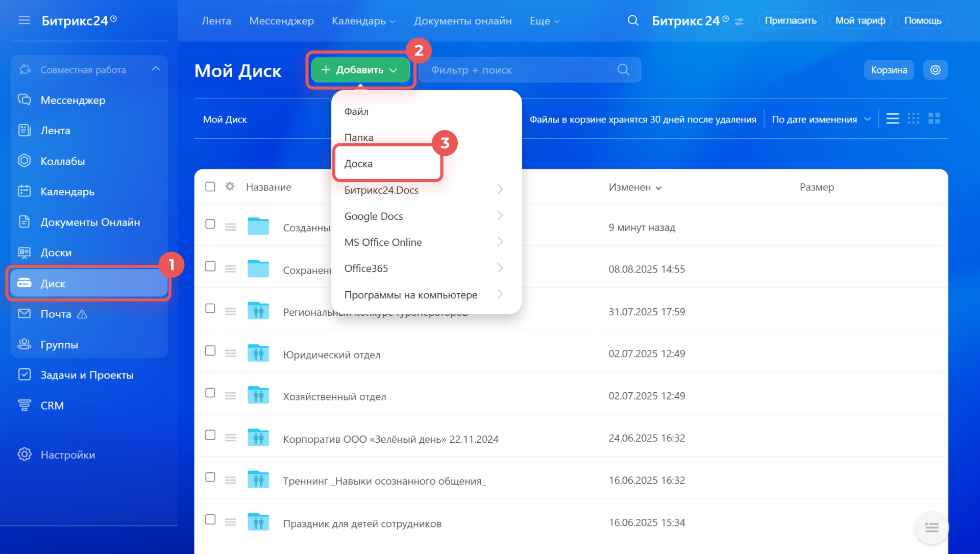Click the column settings gear near Название
Viewport: 980px width, 554px height.
click(x=230, y=187)
